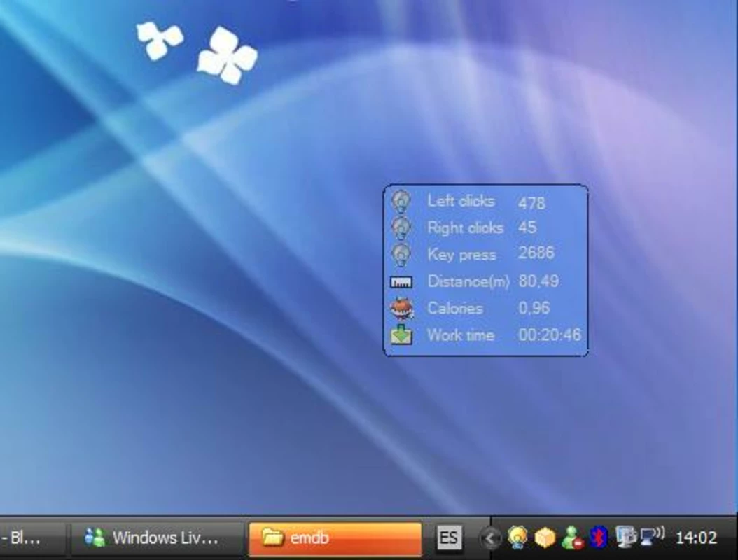Open the light bulb tray icon
Image resolution: width=738 pixels, height=560 pixels.
[517, 538]
